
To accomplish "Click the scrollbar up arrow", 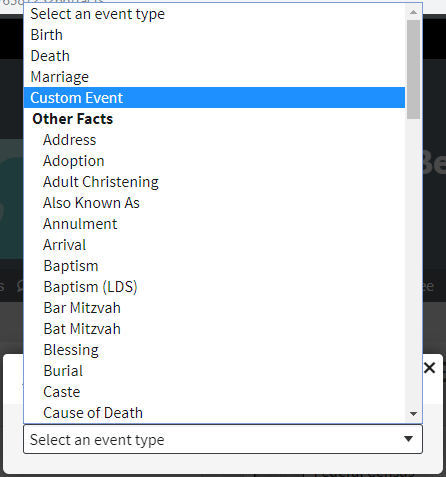I will 413,12.
